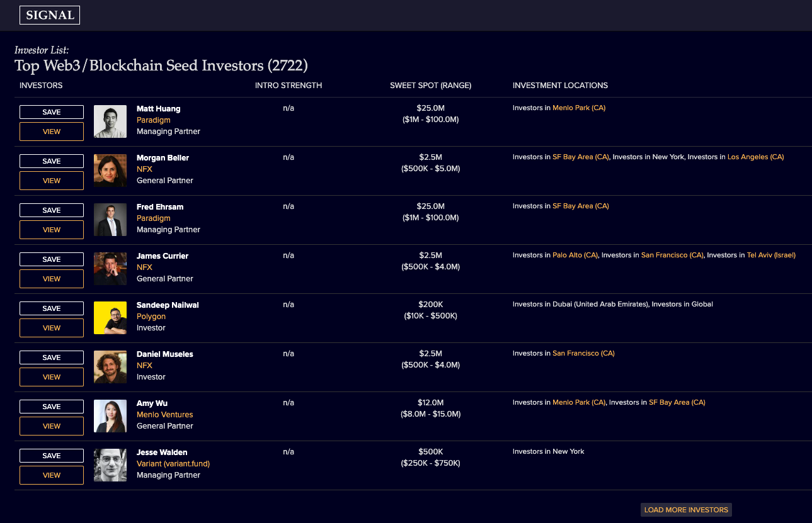The height and width of the screenshot is (523, 812).
Task: Save investor Jesse Walden
Action: pos(52,456)
